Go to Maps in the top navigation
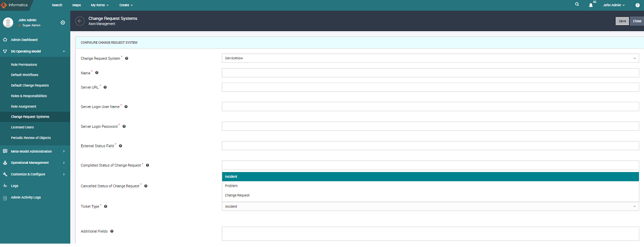The width and height of the screenshot is (644, 247). pyautogui.click(x=77, y=5)
